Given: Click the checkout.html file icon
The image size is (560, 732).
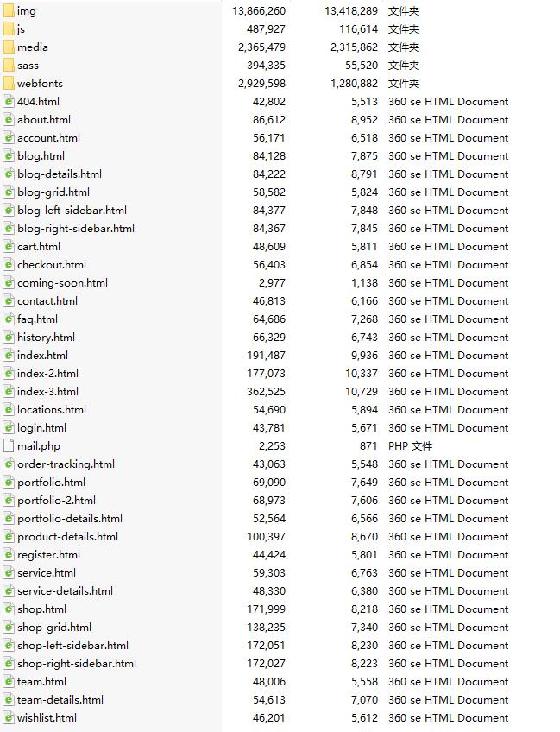Looking at the screenshot, I should [x=9, y=265].
